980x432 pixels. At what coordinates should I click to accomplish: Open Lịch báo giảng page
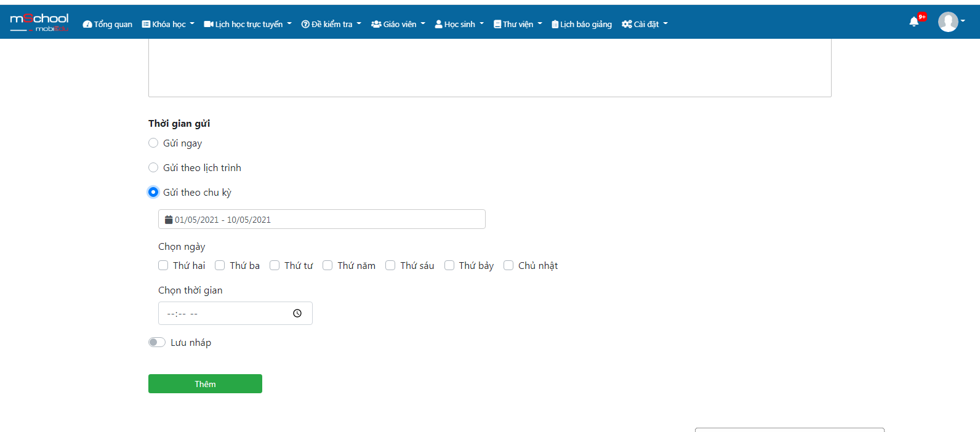tap(582, 24)
